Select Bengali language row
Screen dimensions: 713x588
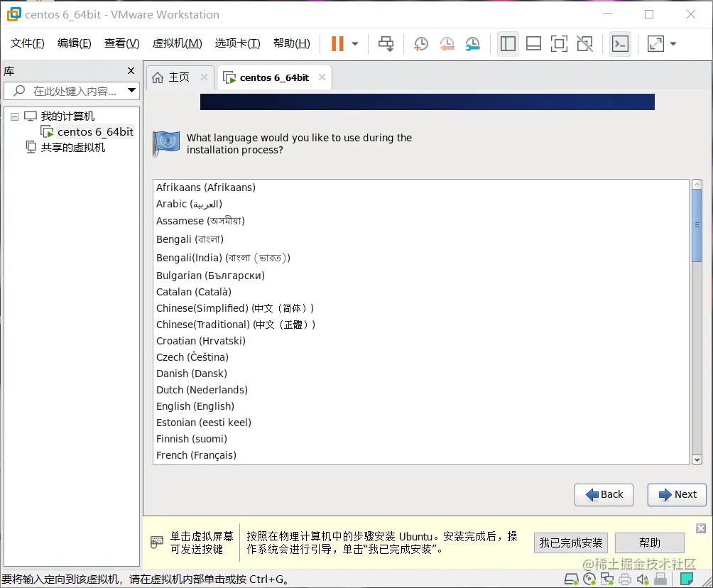(421, 239)
